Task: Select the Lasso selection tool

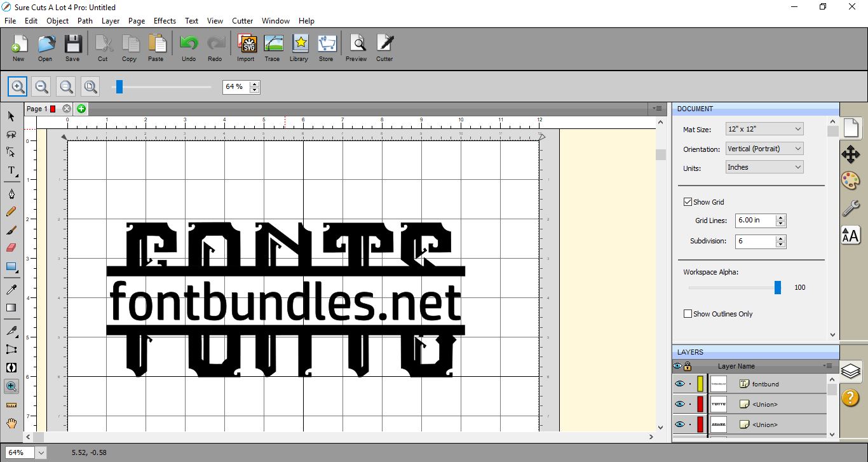Action: coord(11,134)
